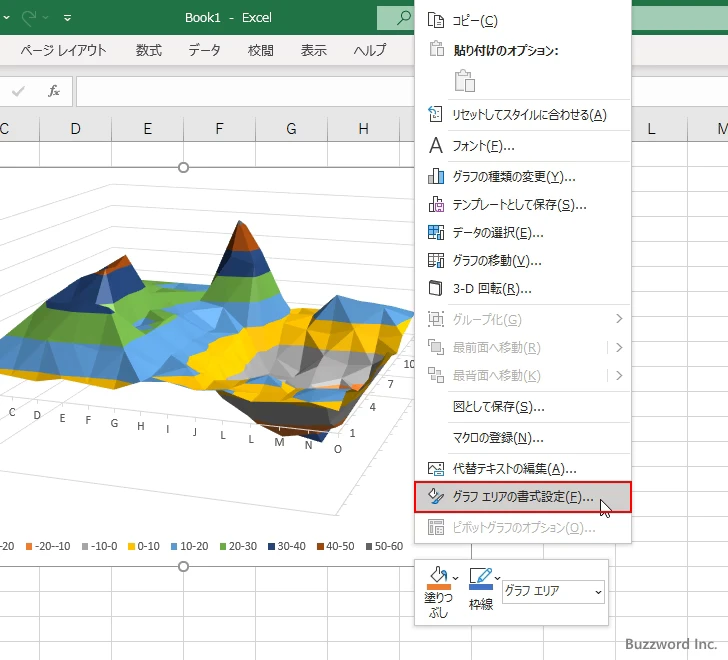Expand the 最背面へ移動 submenu arrow

619,375
